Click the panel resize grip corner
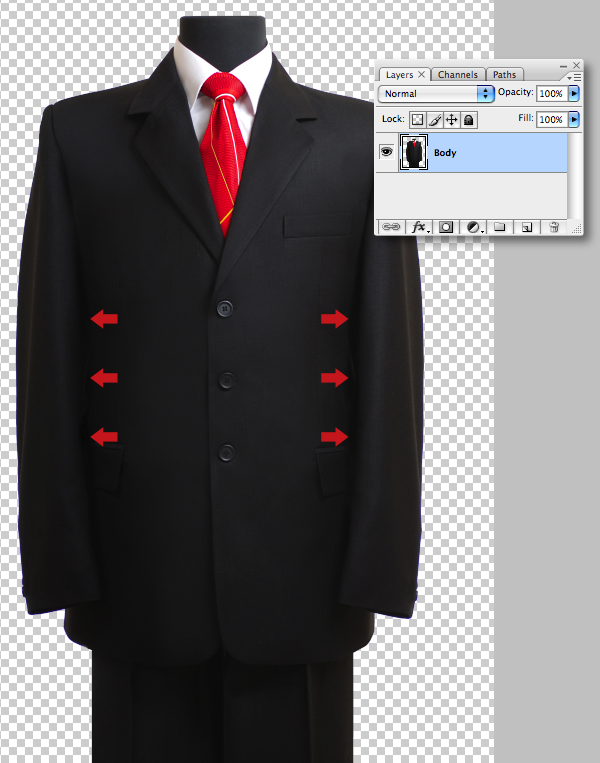The width and height of the screenshot is (600, 763). pyautogui.click(x=576, y=229)
